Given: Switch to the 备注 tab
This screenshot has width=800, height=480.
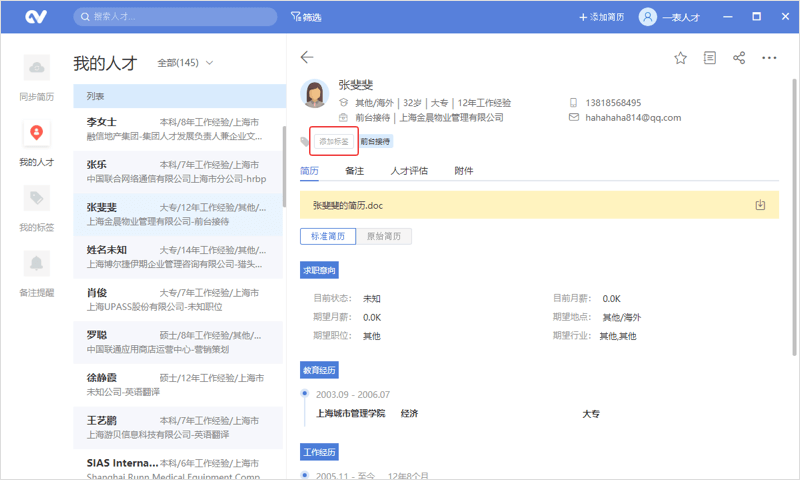Looking at the screenshot, I should tap(355, 171).
